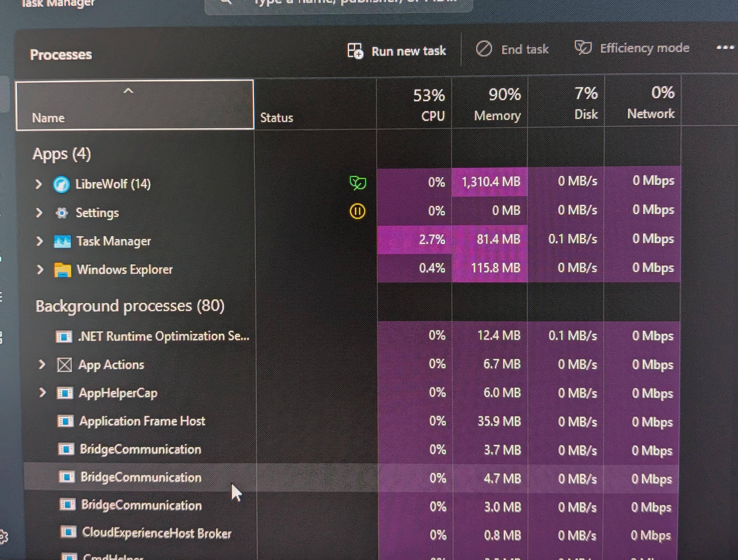Click Task Manager's 2.7% CPU value
This screenshot has height=560, width=738.
pyautogui.click(x=432, y=239)
